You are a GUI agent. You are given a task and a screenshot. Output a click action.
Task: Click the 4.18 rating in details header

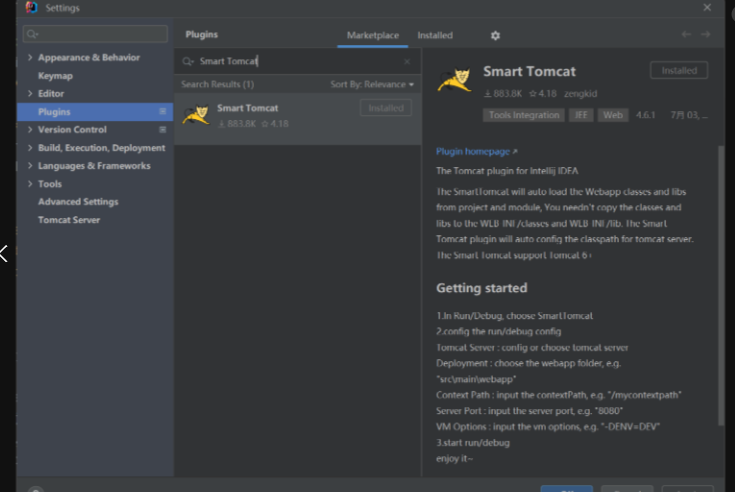543,94
